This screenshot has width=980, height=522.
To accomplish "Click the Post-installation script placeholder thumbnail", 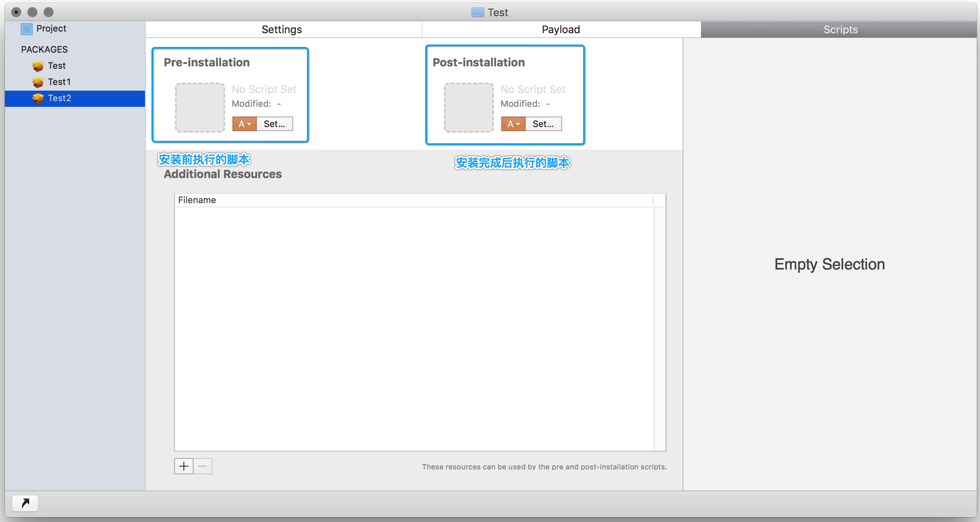I will tap(469, 107).
